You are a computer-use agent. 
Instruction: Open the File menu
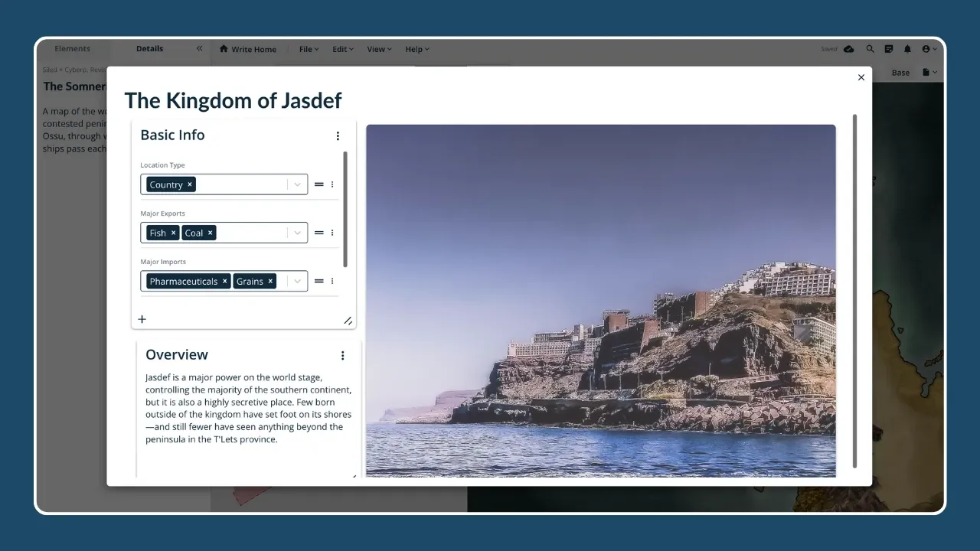(x=307, y=49)
